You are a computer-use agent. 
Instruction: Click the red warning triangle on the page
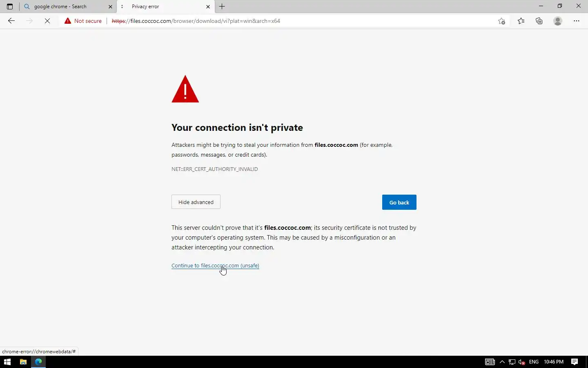point(185,89)
